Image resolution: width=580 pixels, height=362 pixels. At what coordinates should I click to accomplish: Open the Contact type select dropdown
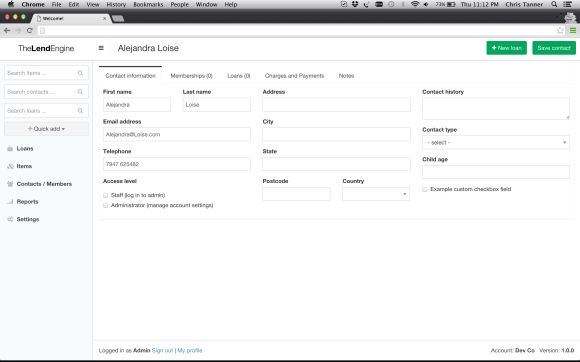pyautogui.click(x=496, y=142)
